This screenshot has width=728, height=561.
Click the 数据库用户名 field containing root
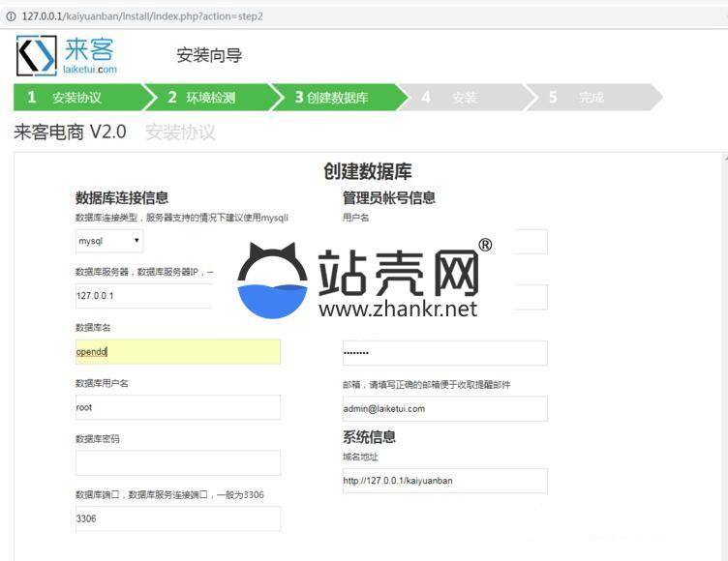coord(178,407)
